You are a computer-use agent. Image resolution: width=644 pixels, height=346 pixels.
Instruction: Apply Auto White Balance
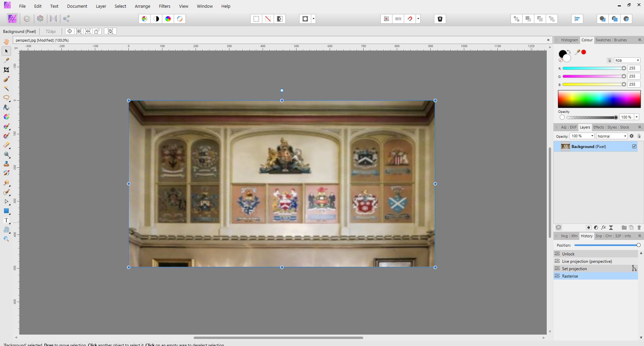click(180, 19)
